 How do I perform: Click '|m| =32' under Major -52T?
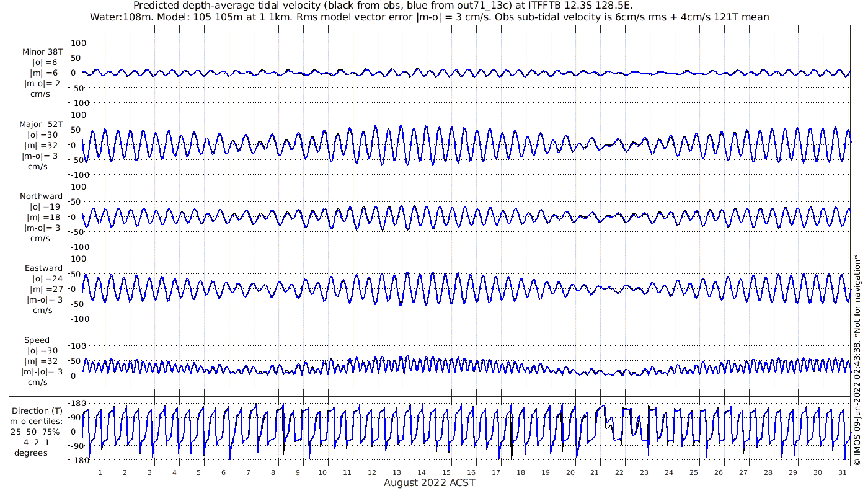(x=42, y=145)
